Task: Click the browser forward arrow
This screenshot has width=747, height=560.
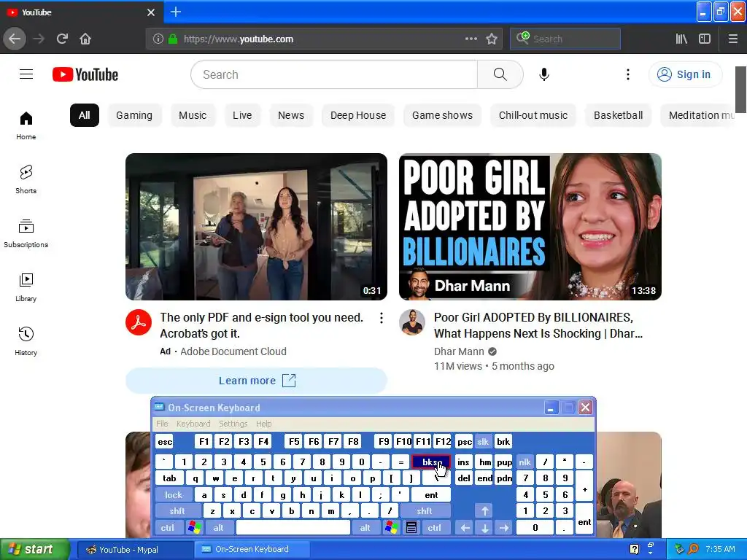Action: 39,39
